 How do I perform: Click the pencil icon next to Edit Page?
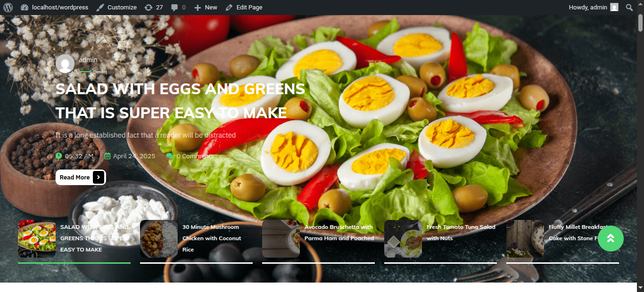[229, 8]
